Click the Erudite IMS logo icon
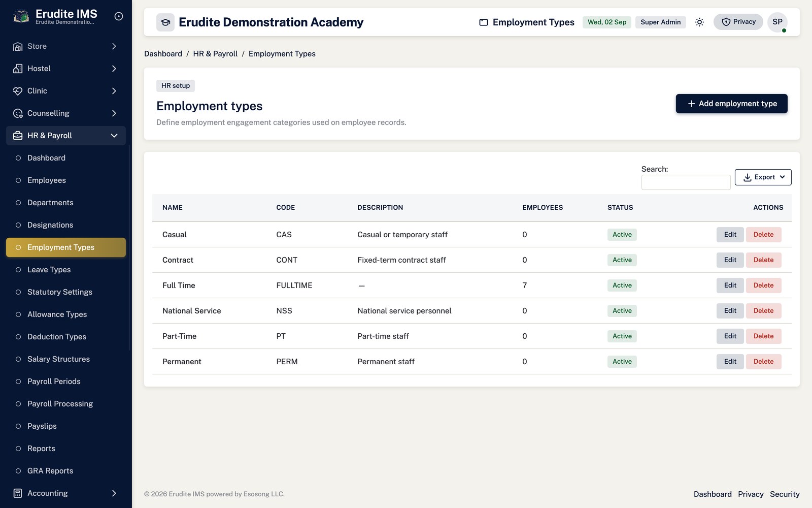This screenshot has height=508, width=812. [21, 16]
